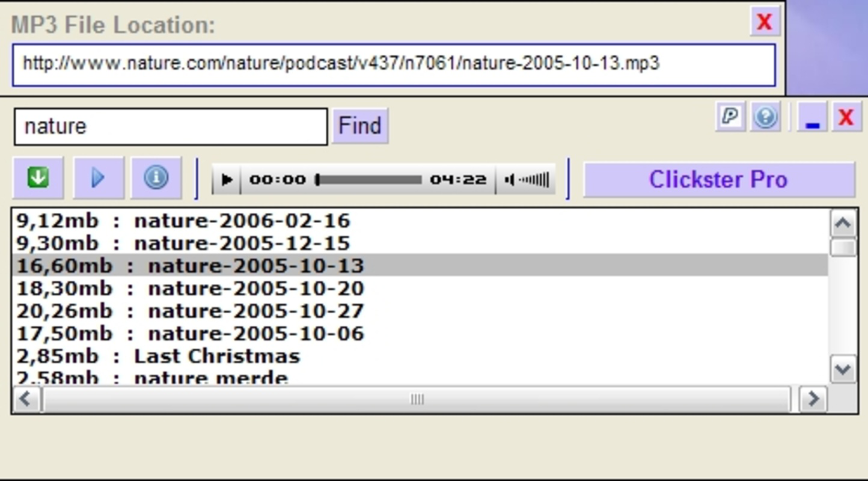Open PayPal donation page via P icon

point(729,117)
